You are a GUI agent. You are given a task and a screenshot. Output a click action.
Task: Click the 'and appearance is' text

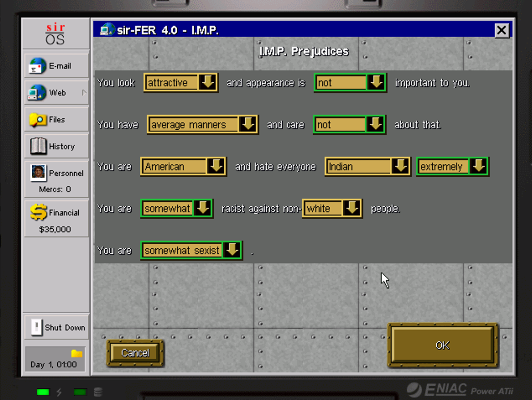click(266, 83)
